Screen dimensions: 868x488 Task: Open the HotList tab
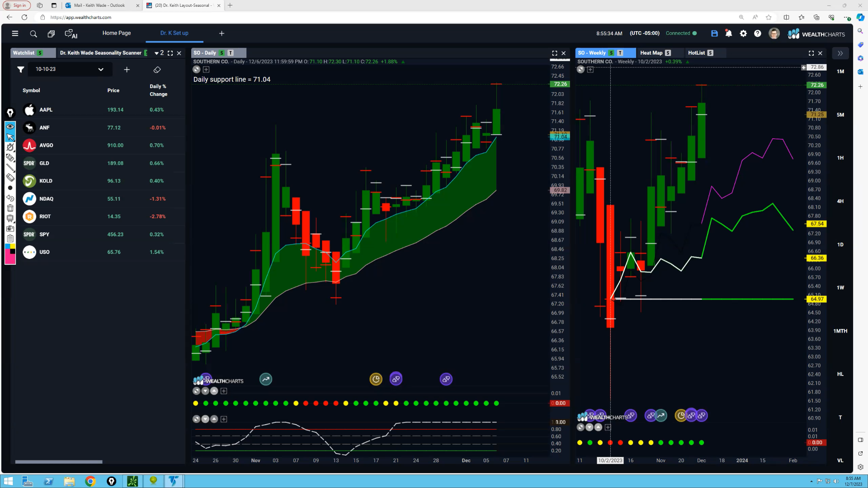(x=696, y=53)
